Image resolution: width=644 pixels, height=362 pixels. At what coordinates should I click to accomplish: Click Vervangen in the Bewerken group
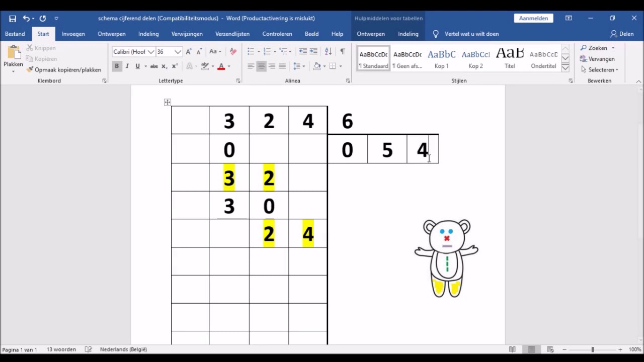pyautogui.click(x=597, y=59)
